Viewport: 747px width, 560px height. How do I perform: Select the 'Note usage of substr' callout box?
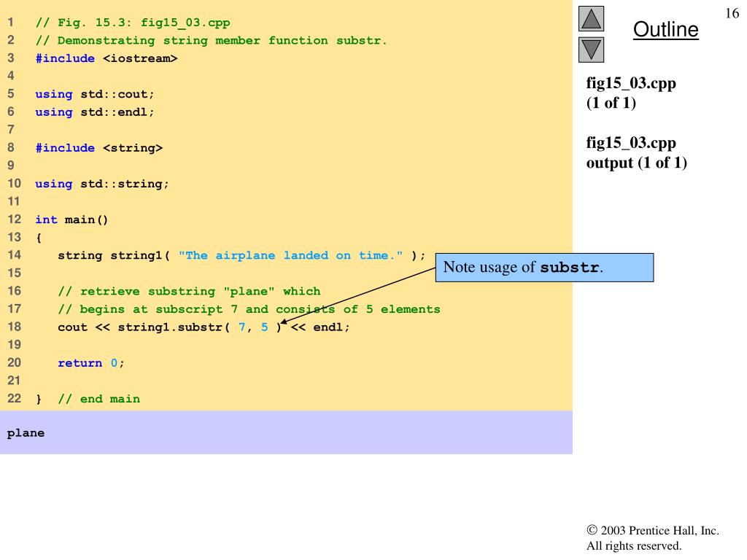pyautogui.click(x=543, y=267)
